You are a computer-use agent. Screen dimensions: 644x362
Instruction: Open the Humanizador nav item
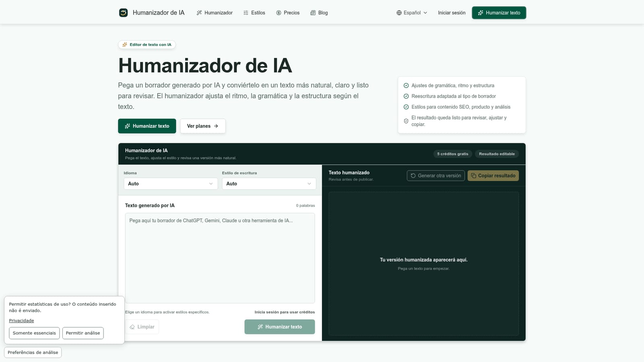(x=215, y=13)
